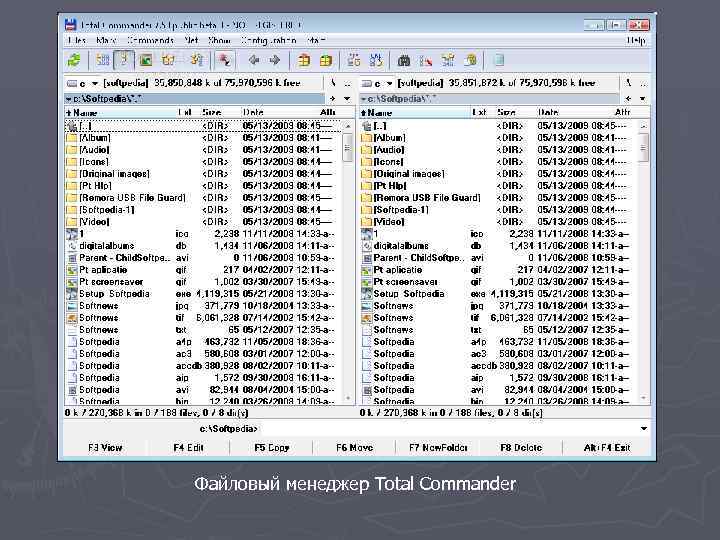The width and height of the screenshot is (720, 540).
Task: Open FTP connect toolbar icon
Action: (x=354, y=60)
